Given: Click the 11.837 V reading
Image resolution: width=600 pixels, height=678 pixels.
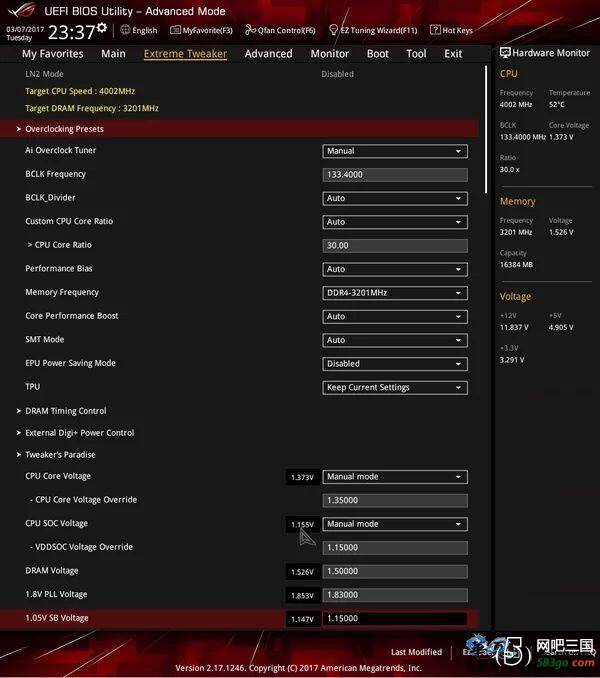Looking at the screenshot, I should pos(514,327).
